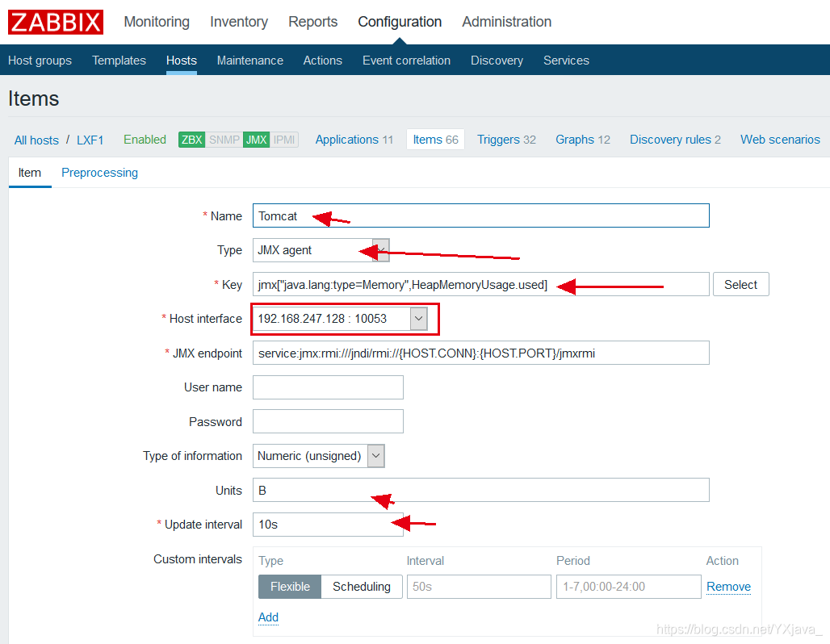Click the Select button beside Key
Screen dimensions: 830x644
click(740, 285)
